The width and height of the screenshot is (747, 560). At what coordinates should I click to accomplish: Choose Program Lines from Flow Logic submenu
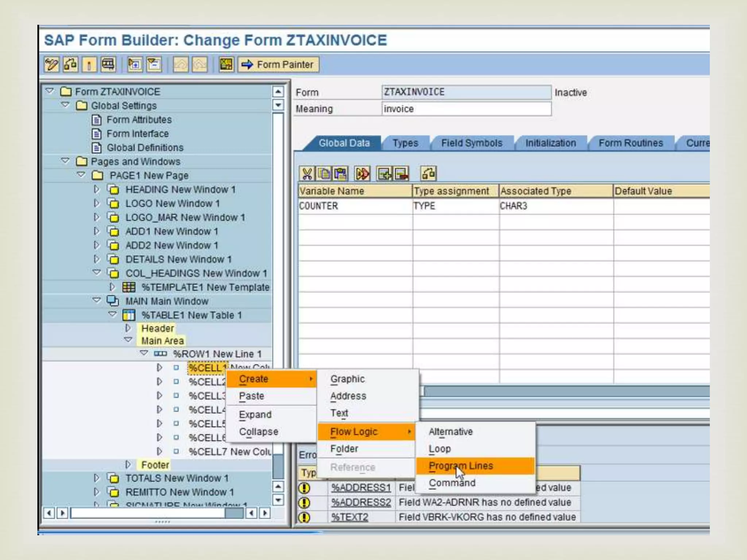point(460,466)
